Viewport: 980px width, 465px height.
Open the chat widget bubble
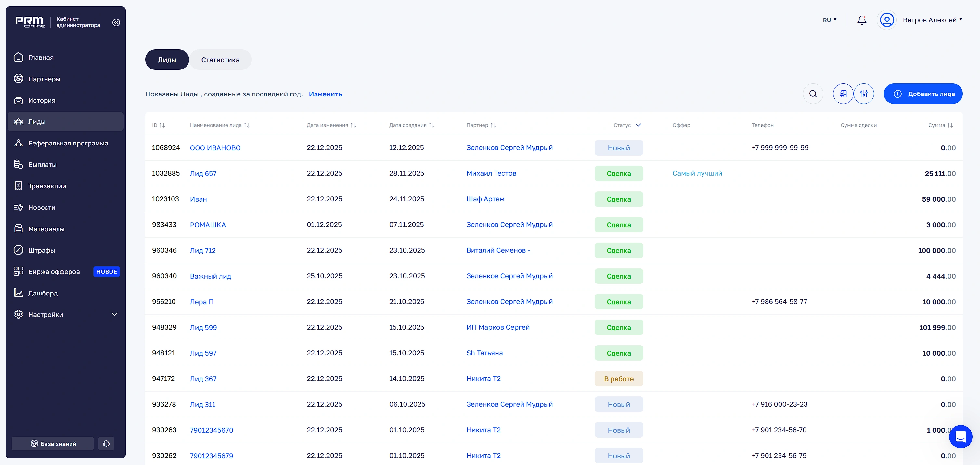(x=961, y=436)
